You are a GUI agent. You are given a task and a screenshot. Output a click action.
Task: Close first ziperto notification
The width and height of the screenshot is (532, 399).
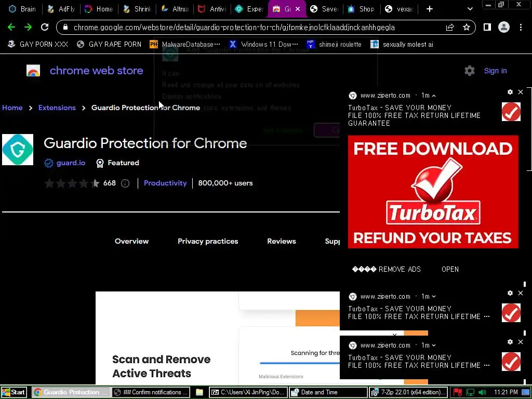[x=521, y=92]
